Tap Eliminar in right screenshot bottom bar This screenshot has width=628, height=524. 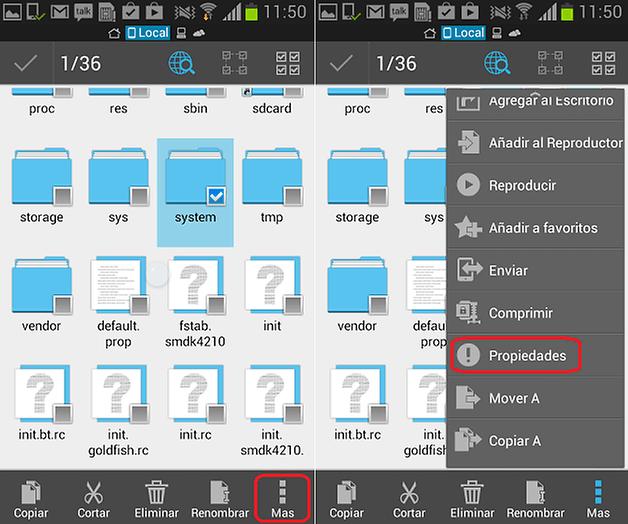pyautogui.click(x=472, y=499)
